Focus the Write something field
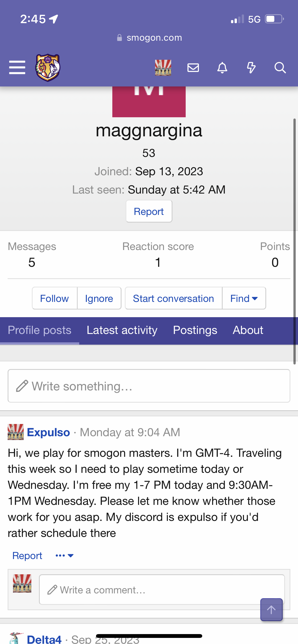The width and height of the screenshot is (298, 644). (x=149, y=386)
